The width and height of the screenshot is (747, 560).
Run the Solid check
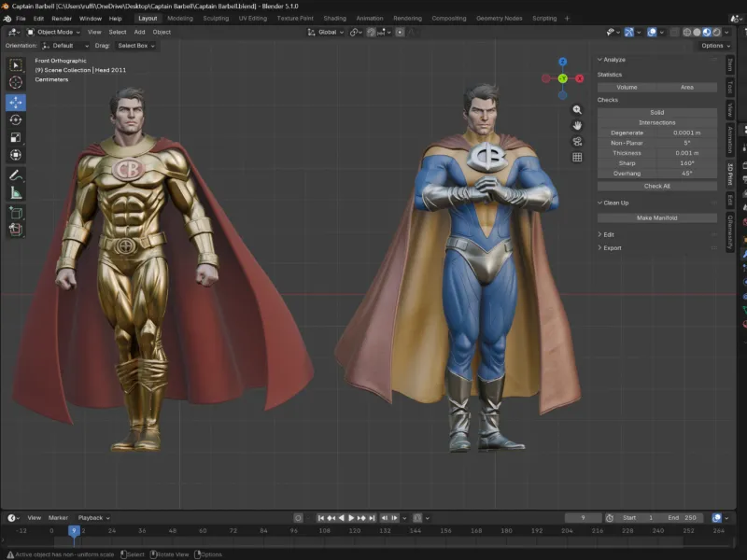(657, 112)
